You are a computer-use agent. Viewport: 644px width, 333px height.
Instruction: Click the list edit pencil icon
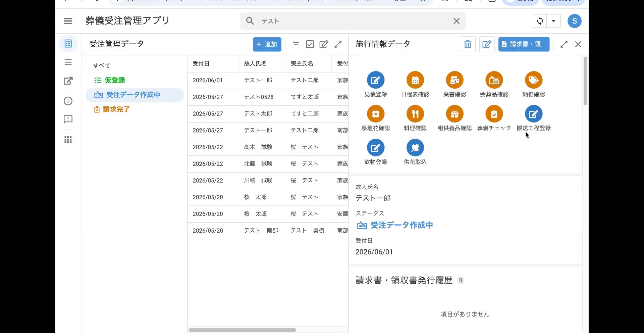(324, 44)
